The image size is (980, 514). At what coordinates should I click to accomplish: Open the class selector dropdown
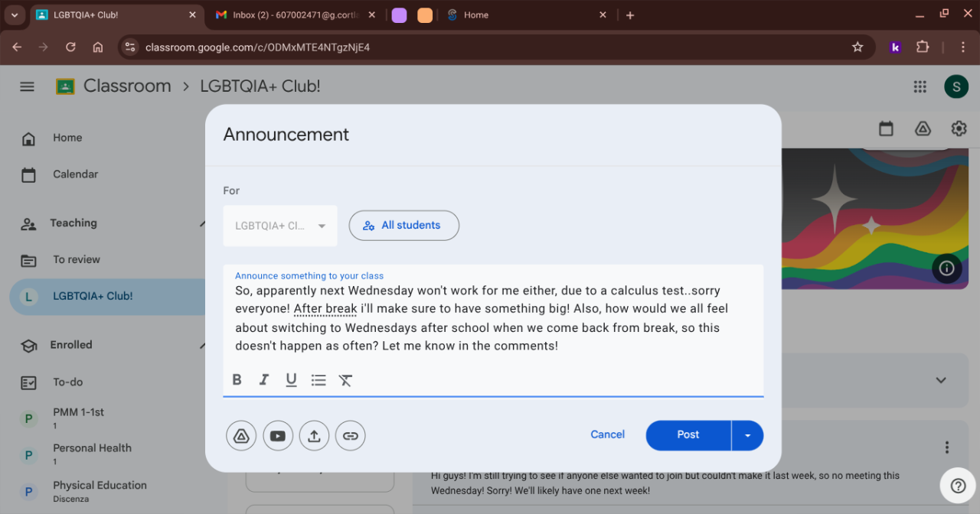click(280, 226)
